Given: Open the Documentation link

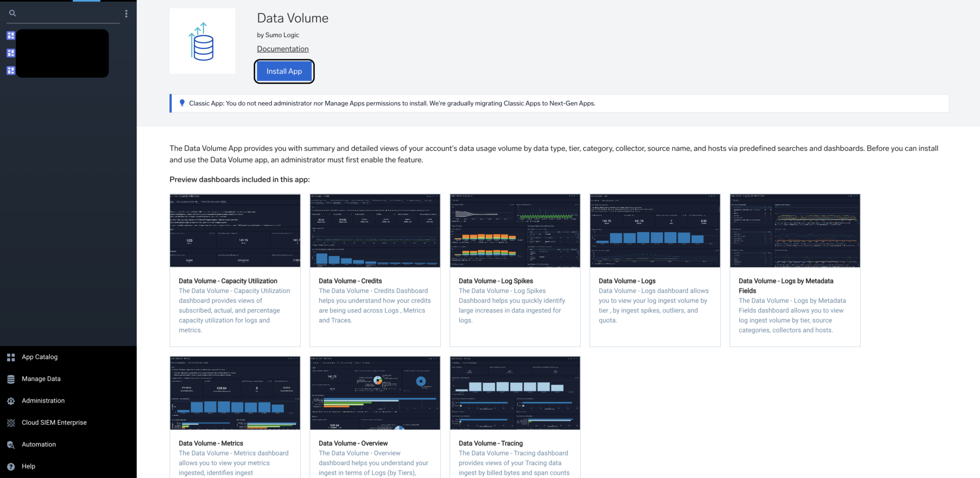Looking at the screenshot, I should 282,48.
